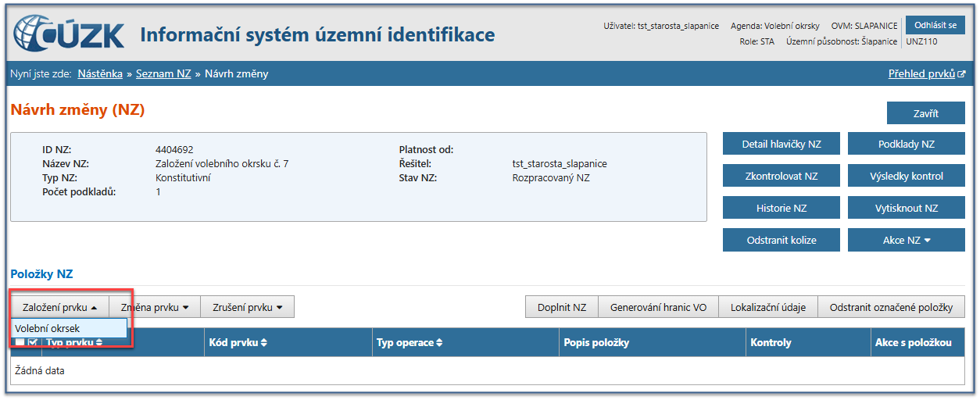Screen dimensions: 980x400
Task: Click the external link icon beside Přehled prvků
Action: (x=961, y=74)
